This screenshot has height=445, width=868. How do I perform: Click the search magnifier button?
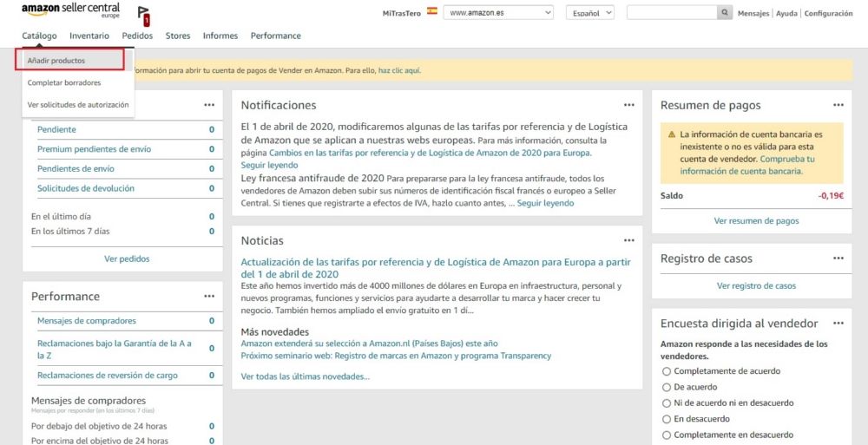(725, 13)
